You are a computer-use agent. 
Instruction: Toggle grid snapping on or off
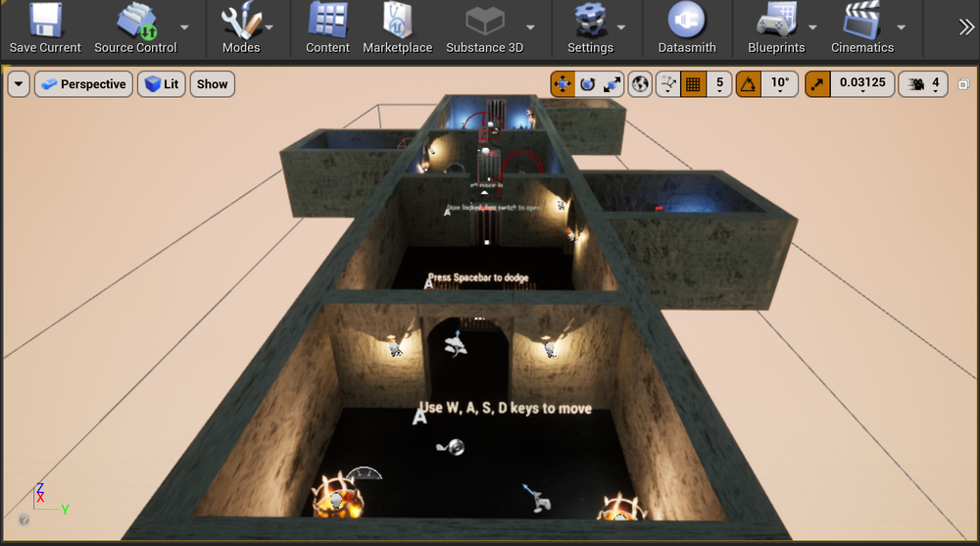coord(693,84)
